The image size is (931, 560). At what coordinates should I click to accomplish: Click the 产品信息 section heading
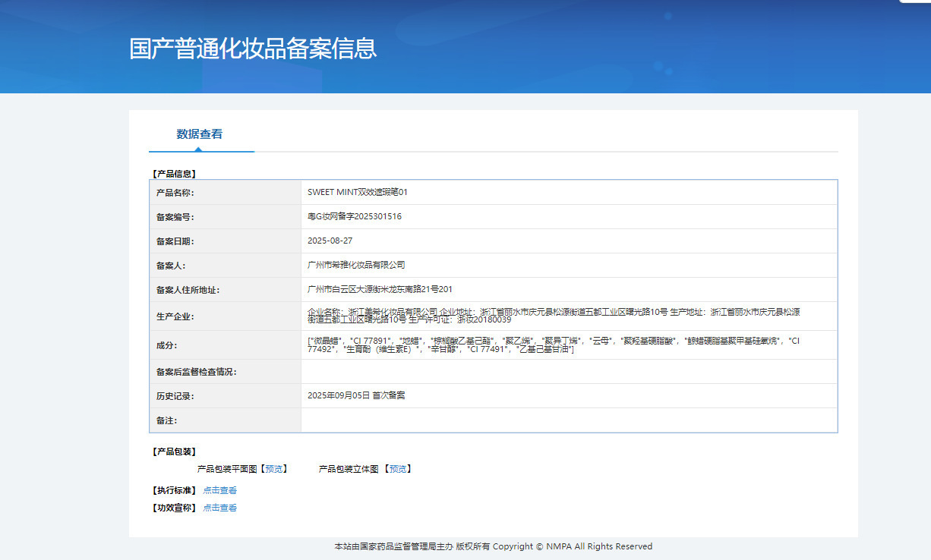point(174,174)
